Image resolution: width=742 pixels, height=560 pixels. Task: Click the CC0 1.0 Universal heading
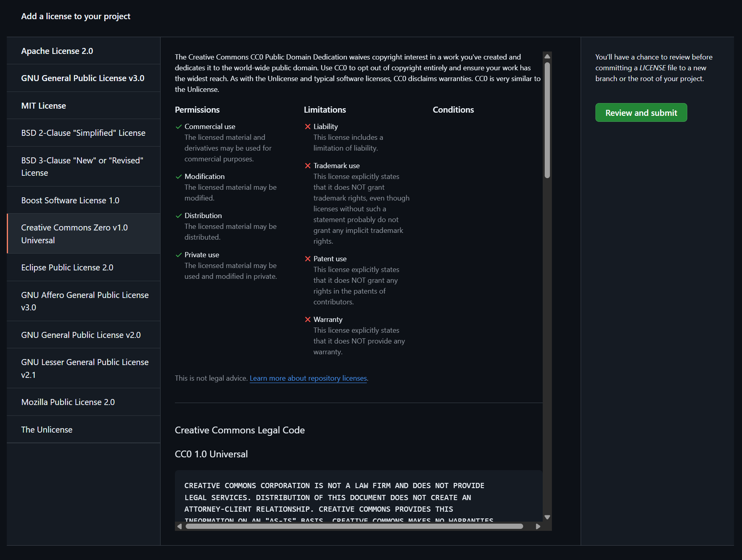211,454
